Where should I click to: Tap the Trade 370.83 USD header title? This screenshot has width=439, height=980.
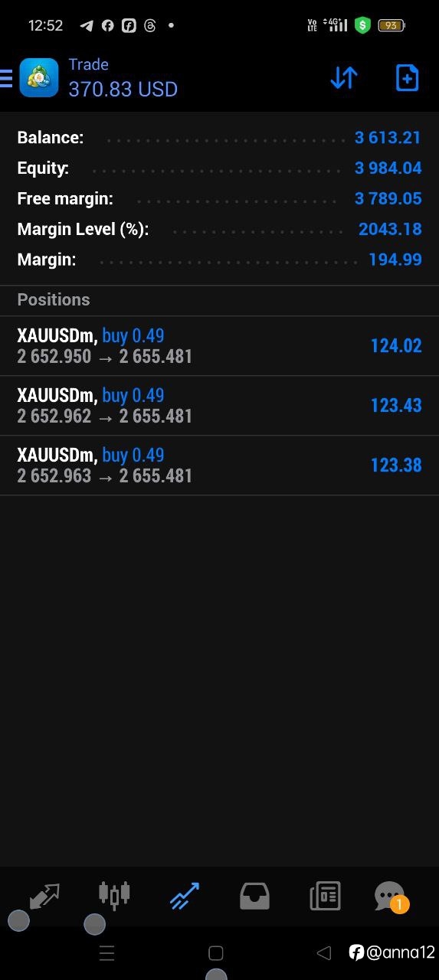[x=123, y=78]
